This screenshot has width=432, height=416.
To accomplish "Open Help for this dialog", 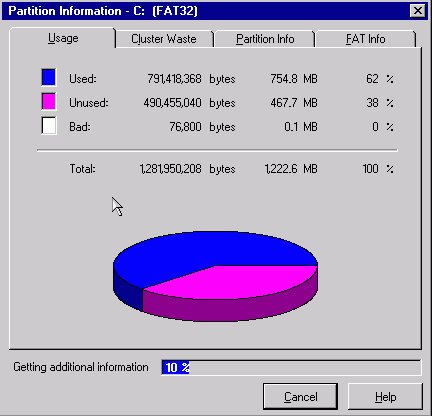I will (385, 397).
